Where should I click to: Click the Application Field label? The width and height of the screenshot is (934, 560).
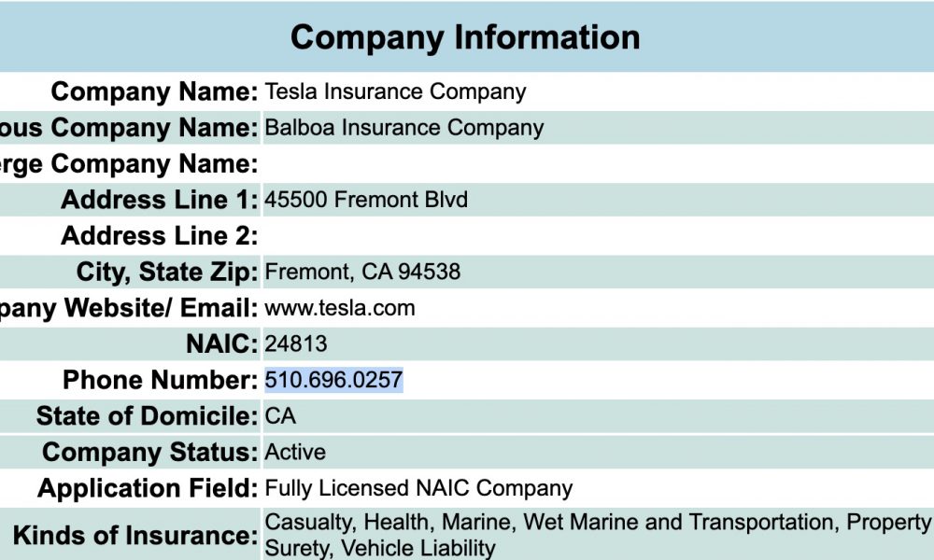(x=148, y=488)
